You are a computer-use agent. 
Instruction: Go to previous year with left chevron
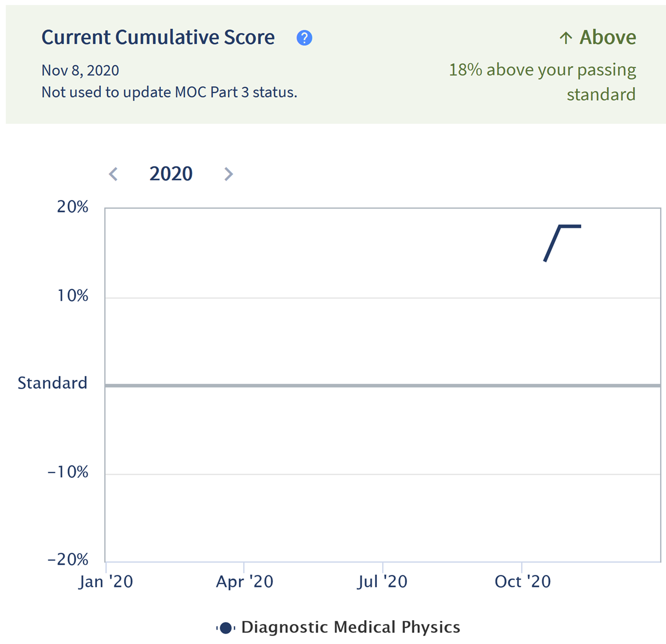pos(113,174)
